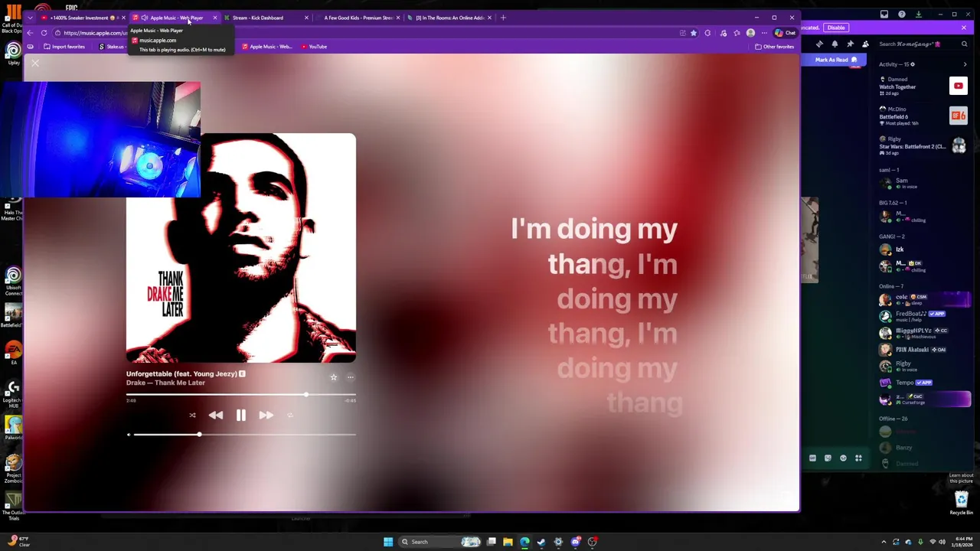This screenshot has width=980, height=551.
Task: Open the Discord inbox icon in the title bar
Action: point(884,14)
